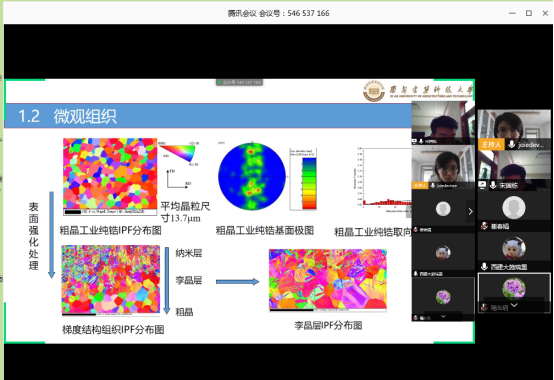
Task: Click the joiedev... host video feed in right panel
Action: click(x=514, y=124)
